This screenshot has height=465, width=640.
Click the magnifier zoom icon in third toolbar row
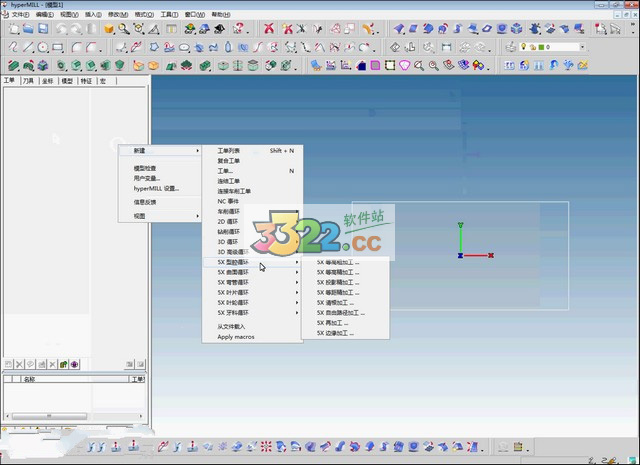pos(419,65)
